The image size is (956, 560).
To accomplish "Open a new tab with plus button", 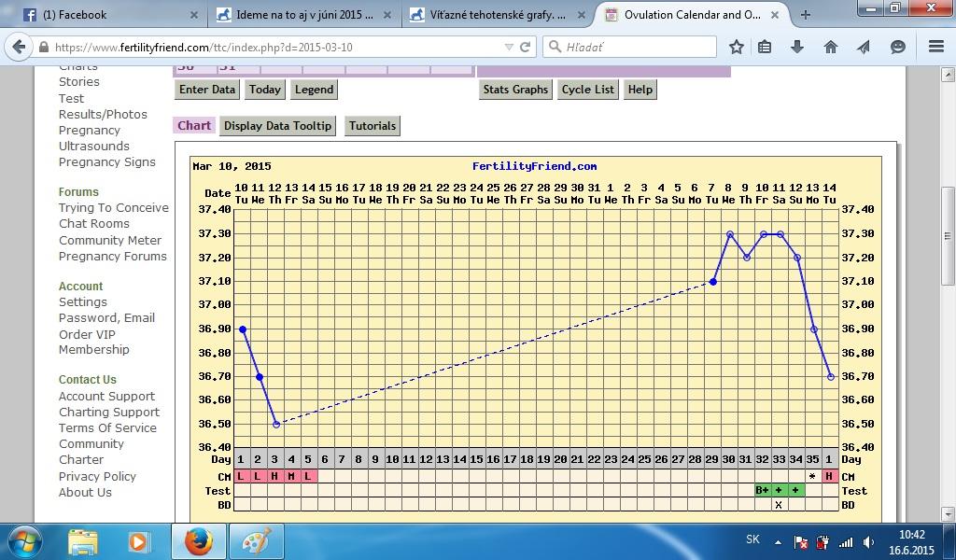I will pyautogui.click(x=805, y=15).
